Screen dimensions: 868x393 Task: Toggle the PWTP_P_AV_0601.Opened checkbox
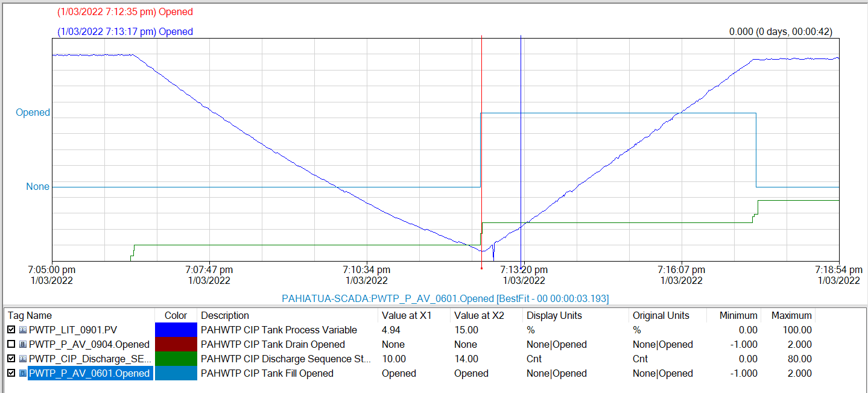11,373
